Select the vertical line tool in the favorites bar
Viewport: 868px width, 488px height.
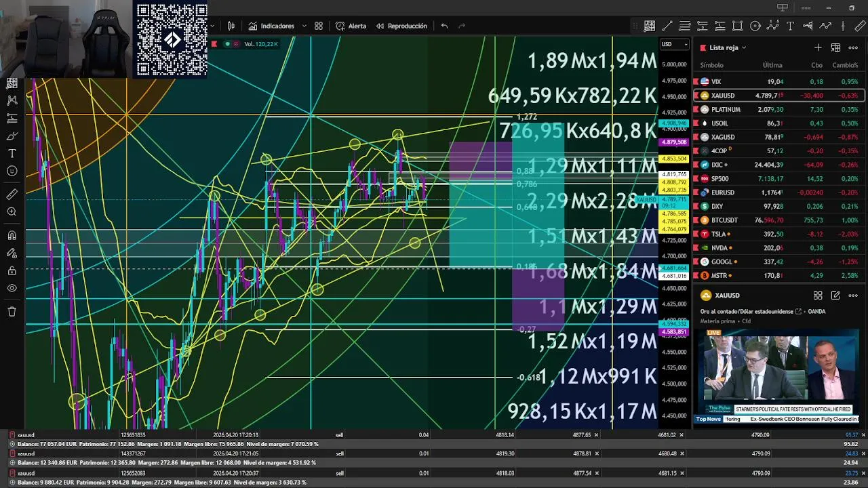pos(844,26)
